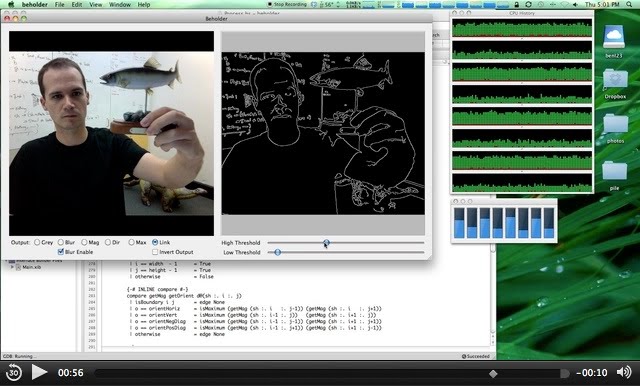Select the Grey output radio button
Viewport: 640px width, 386px height.
point(37,242)
